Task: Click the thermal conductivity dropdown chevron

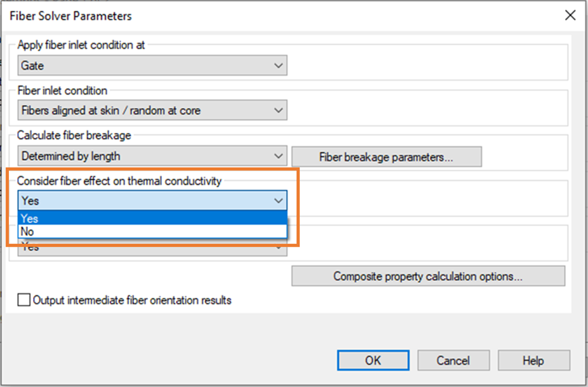Action: click(x=278, y=200)
